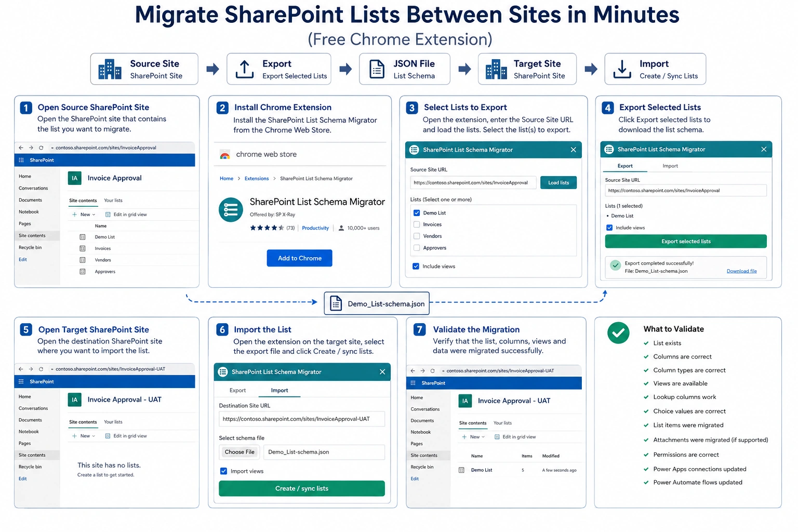
Task: Click browser back arrow in Validate the Migration panel
Action: point(413,371)
